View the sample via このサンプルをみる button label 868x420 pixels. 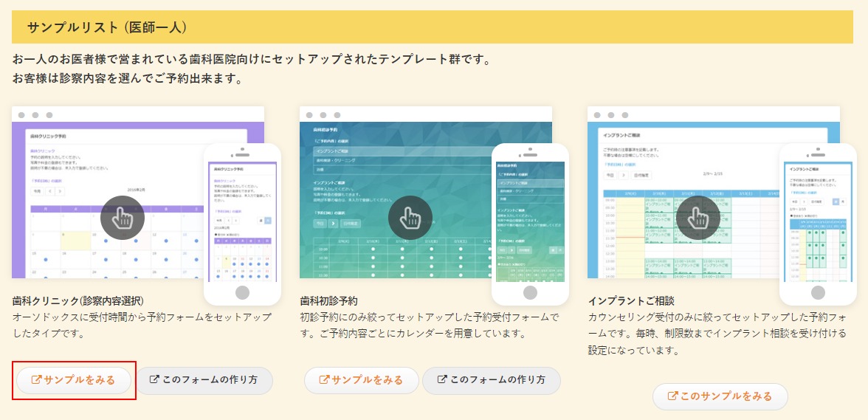click(726, 396)
